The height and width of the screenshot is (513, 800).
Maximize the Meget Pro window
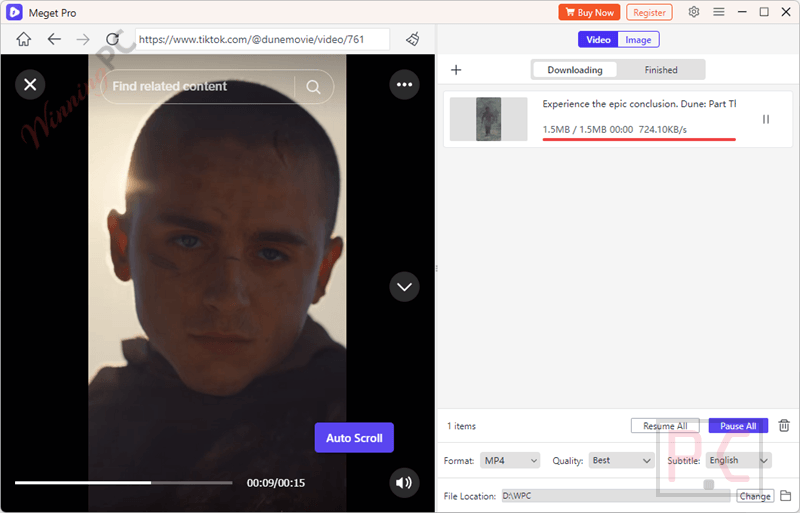click(764, 12)
